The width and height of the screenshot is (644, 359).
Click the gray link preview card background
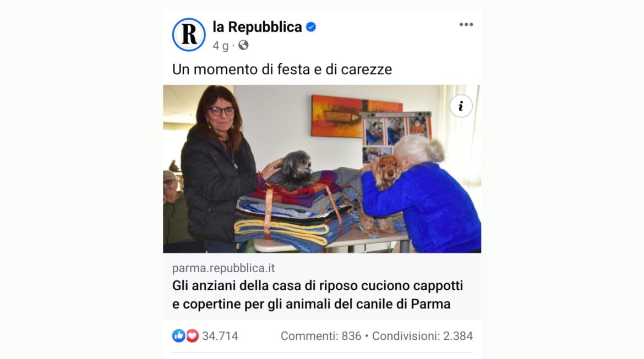(322, 285)
